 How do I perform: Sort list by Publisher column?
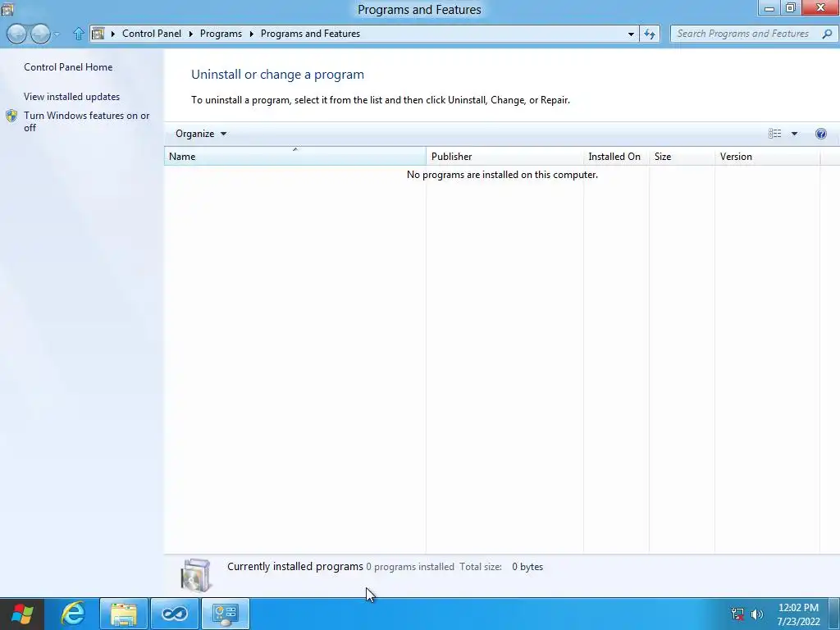504,157
